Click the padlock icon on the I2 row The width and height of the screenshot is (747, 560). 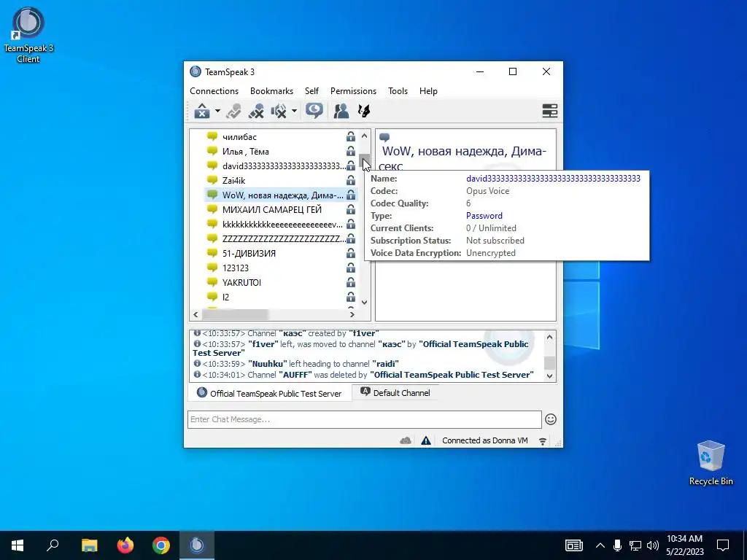pos(351,297)
